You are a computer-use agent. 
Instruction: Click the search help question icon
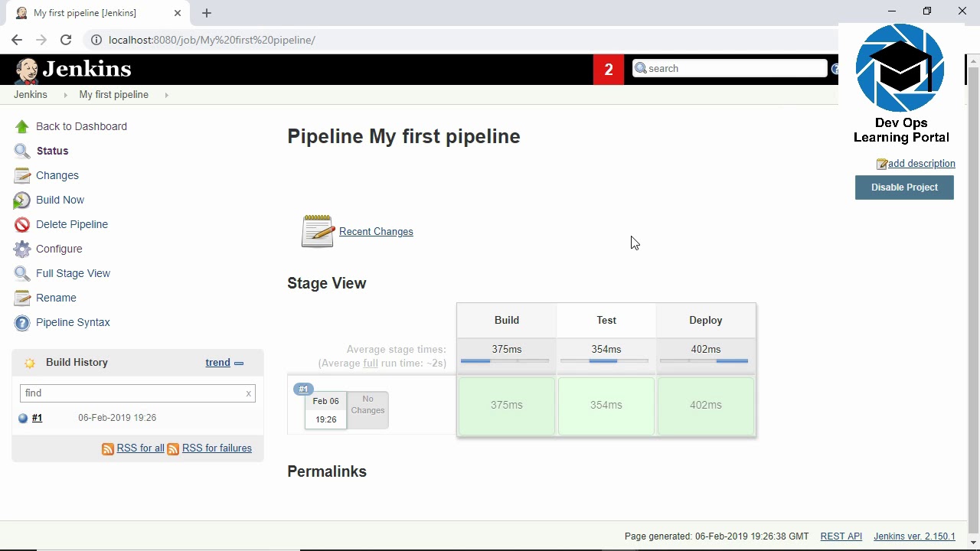pos(835,69)
